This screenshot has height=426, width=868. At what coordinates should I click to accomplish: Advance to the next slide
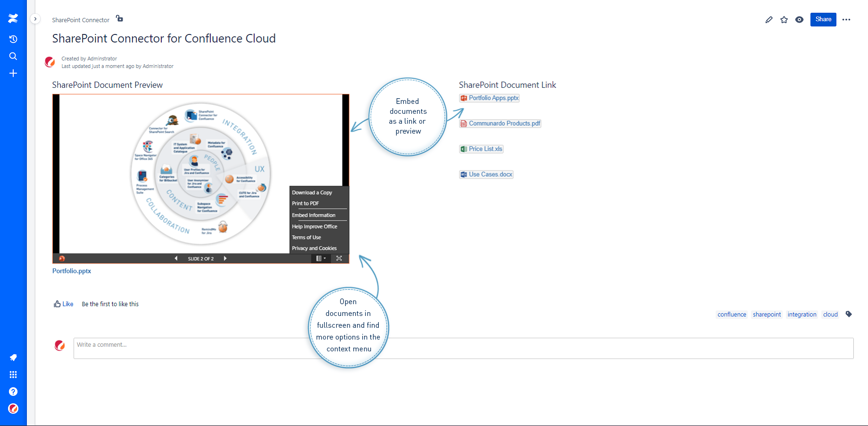(x=225, y=258)
